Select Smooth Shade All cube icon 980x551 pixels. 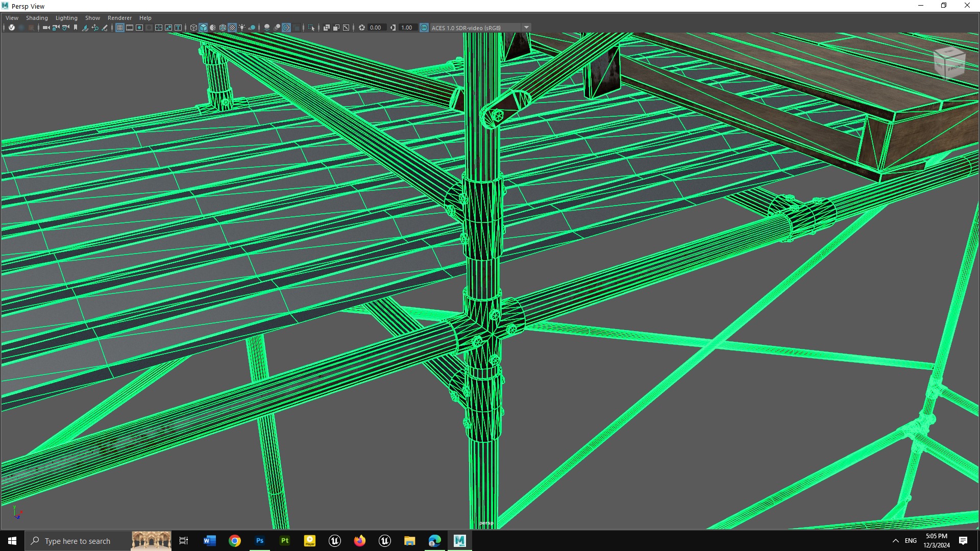(203, 28)
